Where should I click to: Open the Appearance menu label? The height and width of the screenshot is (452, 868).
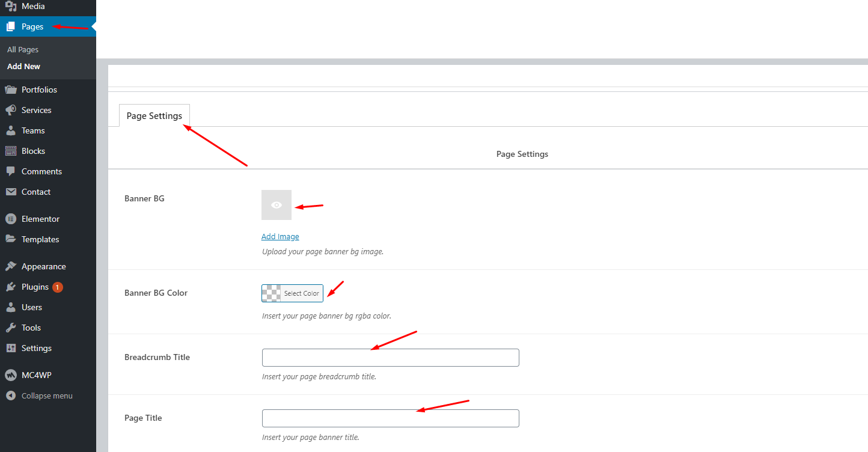44,266
